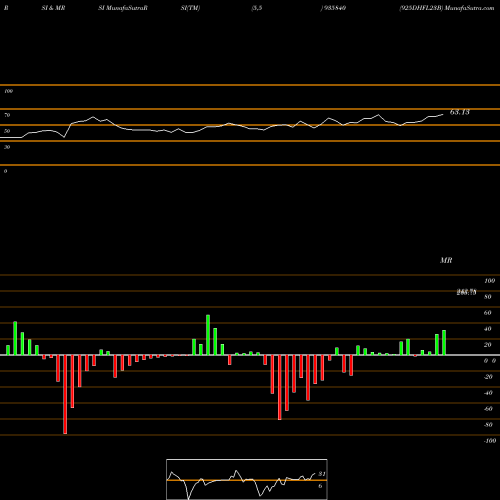Click the "50" level label in RSI panel

click(7, 131)
